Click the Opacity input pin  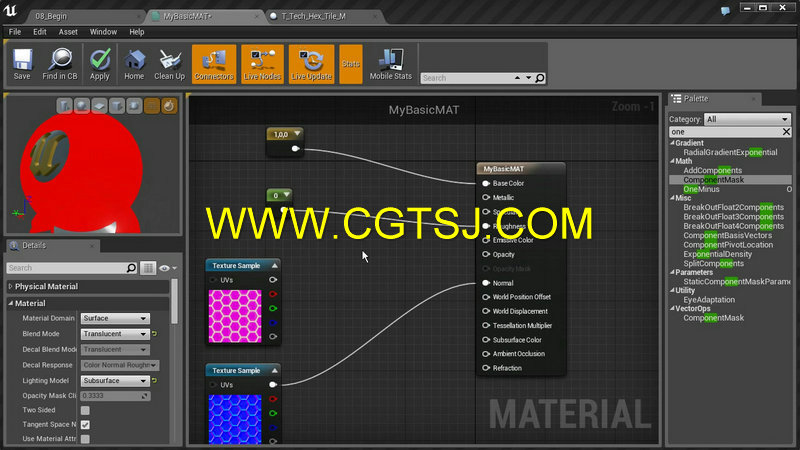[x=486, y=255]
